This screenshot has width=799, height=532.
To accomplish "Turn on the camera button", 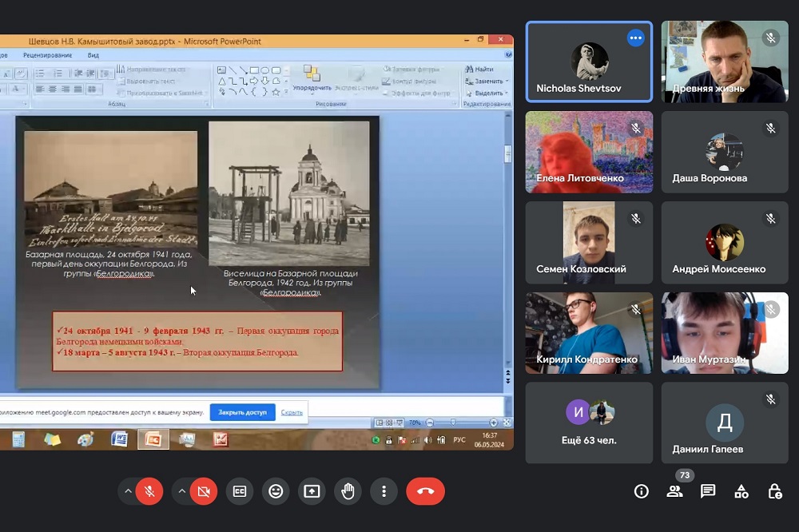I will pos(203,491).
